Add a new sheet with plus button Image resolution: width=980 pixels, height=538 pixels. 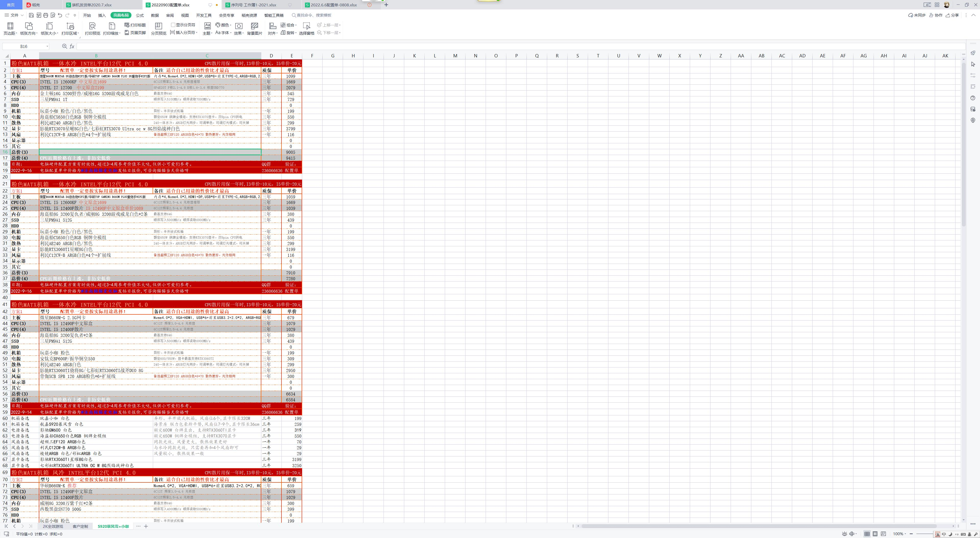[146, 527]
